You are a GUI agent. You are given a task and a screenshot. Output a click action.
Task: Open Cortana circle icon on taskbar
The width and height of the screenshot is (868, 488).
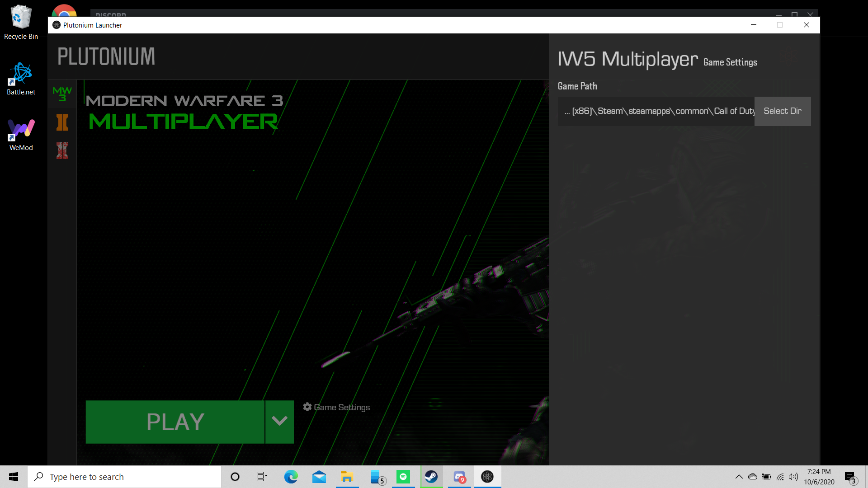[x=235, y=477]
